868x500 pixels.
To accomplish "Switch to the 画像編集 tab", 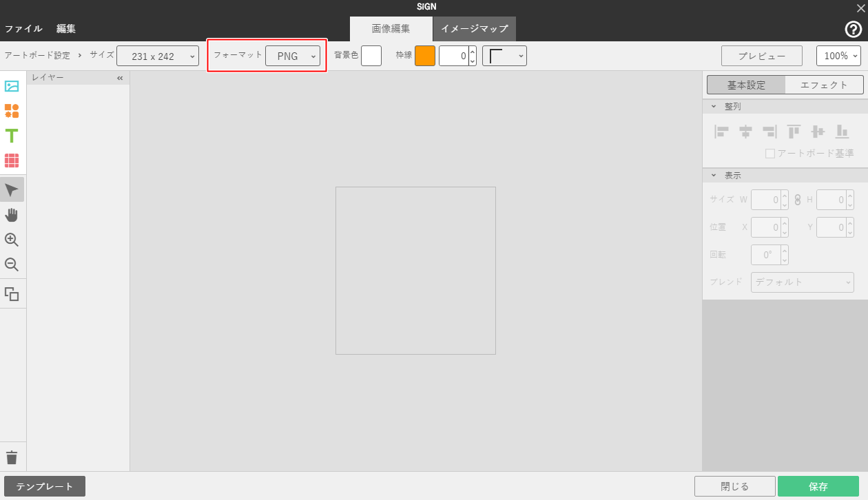I will [x=391, y=29].
